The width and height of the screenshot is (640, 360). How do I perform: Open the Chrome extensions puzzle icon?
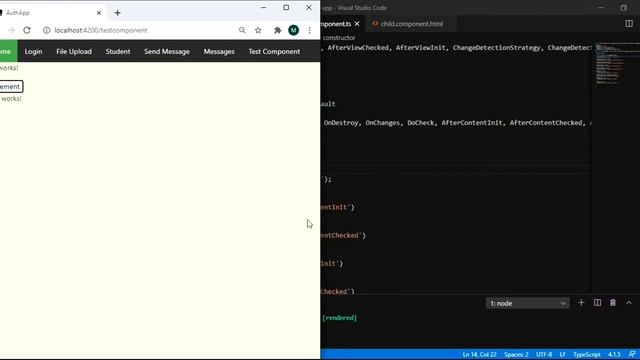[x=278, y=30]
